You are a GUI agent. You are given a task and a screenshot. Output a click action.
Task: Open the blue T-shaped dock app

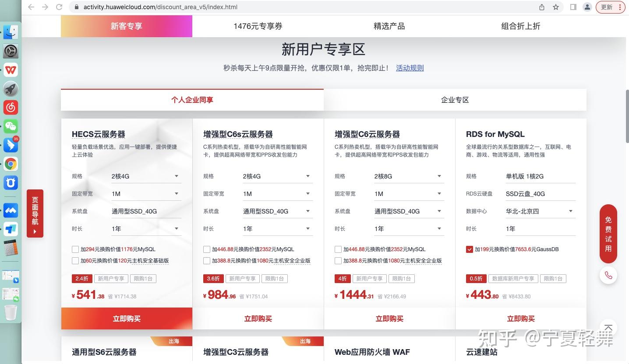pos(11,229)
